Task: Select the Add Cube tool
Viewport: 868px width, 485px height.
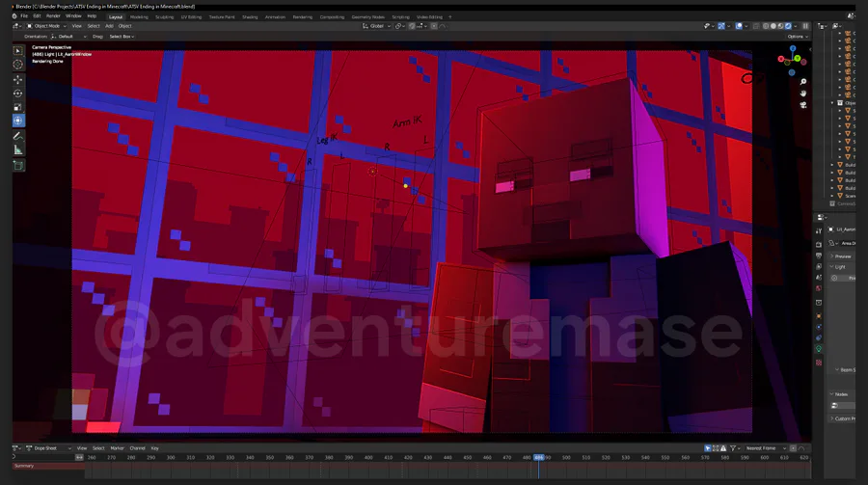Action: pyautogui.click(x=18, y=166)
